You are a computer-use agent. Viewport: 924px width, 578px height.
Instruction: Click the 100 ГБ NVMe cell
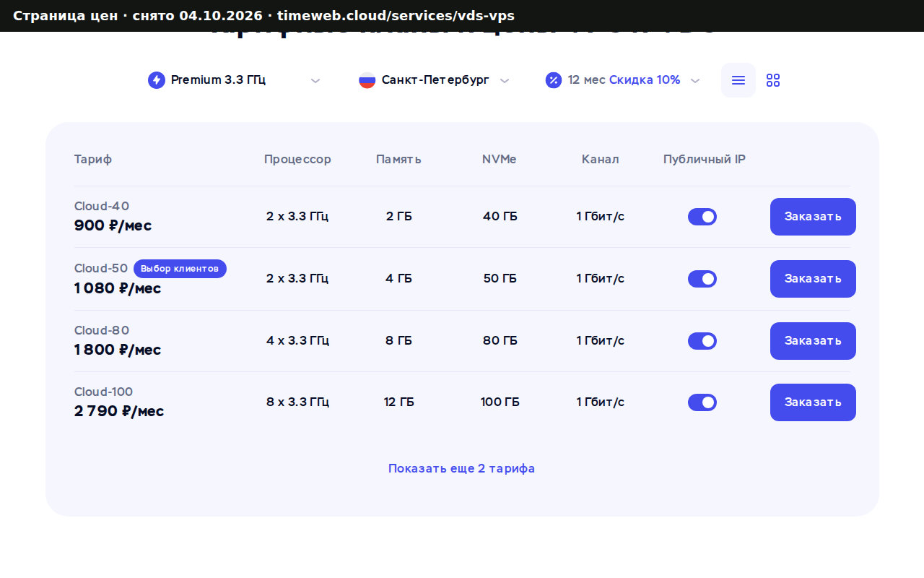tap(500, 402)
